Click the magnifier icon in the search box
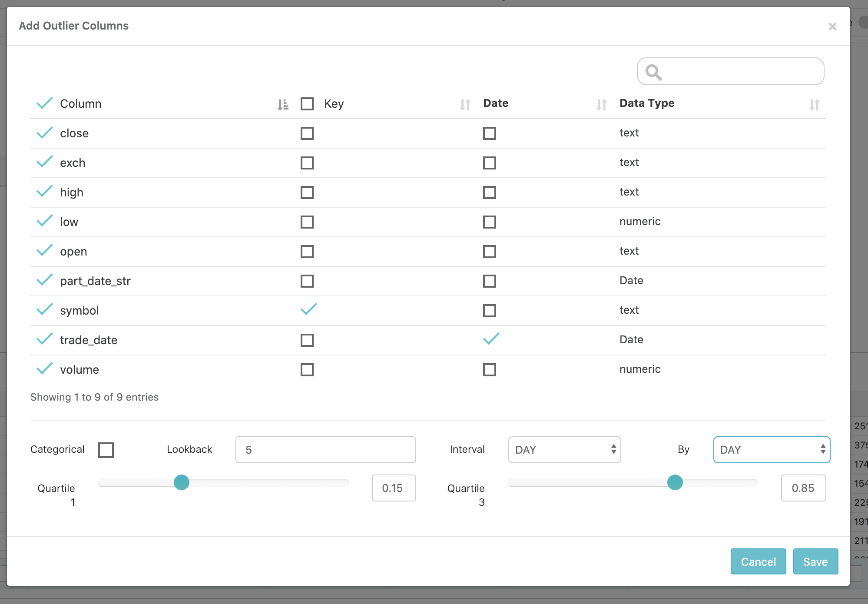 click(x=654, y=71)
